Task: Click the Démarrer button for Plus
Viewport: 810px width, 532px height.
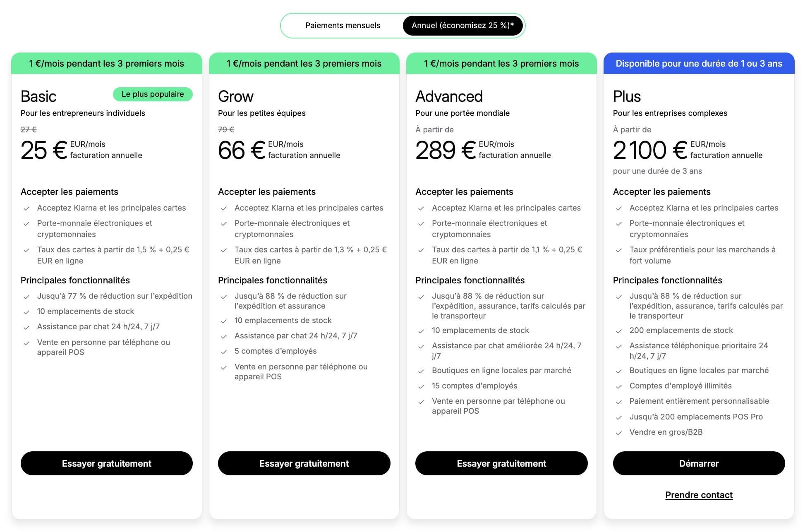Action: [699, 463]
